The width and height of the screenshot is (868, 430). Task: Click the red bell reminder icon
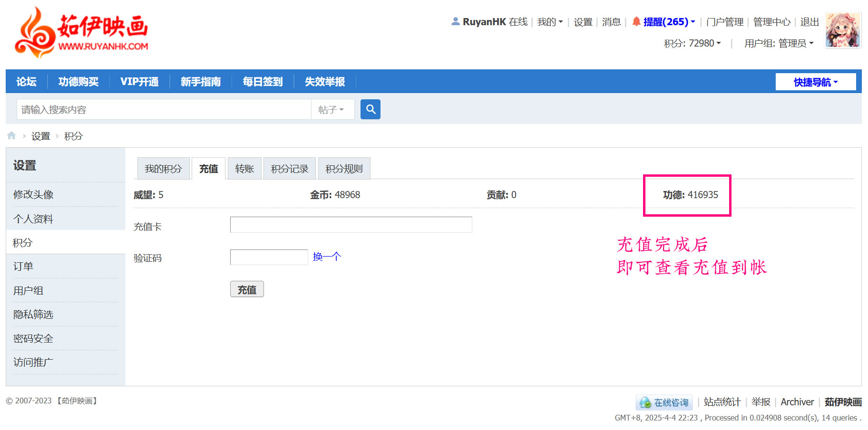click(x=636, y=22)
